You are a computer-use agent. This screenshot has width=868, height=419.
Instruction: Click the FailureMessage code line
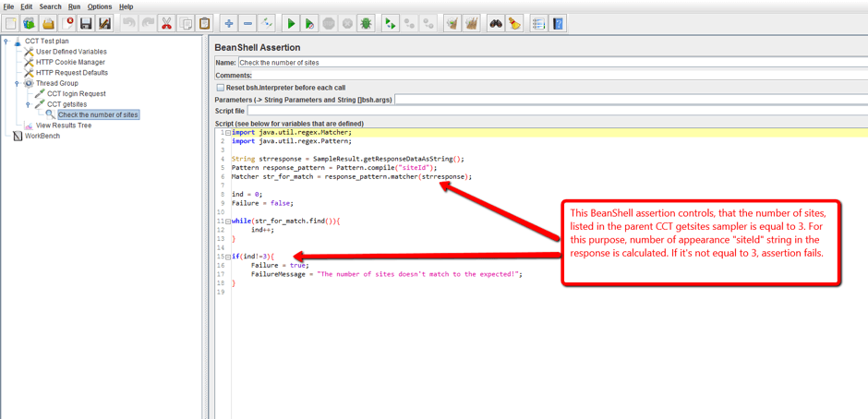[x=386, y=274]
